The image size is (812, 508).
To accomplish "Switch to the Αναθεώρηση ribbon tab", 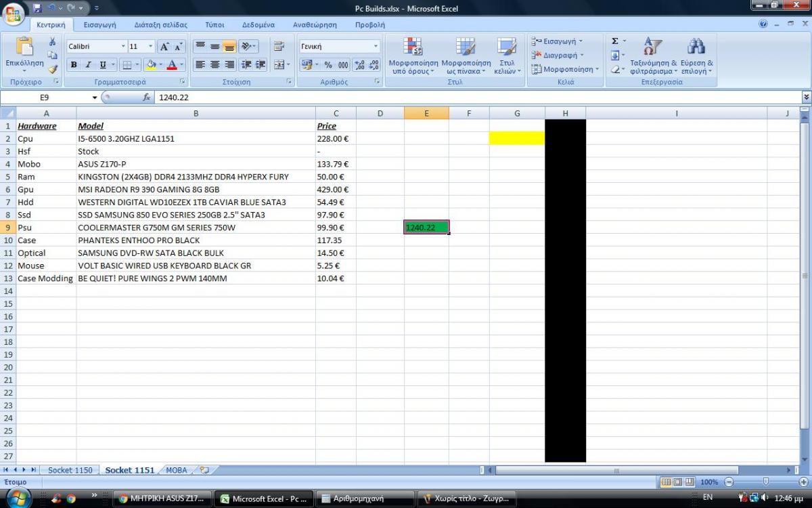I will (x=315, y=24).
